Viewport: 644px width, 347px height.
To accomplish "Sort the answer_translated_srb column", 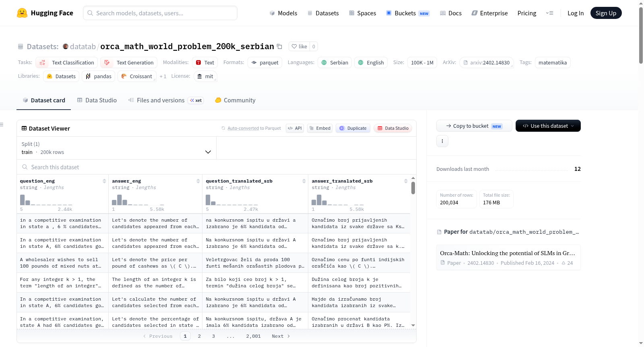I will pos(406,181).
